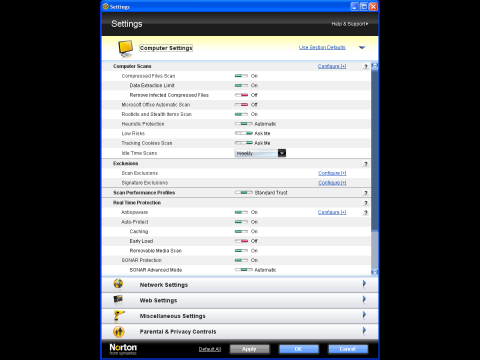Image resolution: width=480 pixels, height=360 pixels.
Task: Click the Norton logo in footer
Action: 123,349
